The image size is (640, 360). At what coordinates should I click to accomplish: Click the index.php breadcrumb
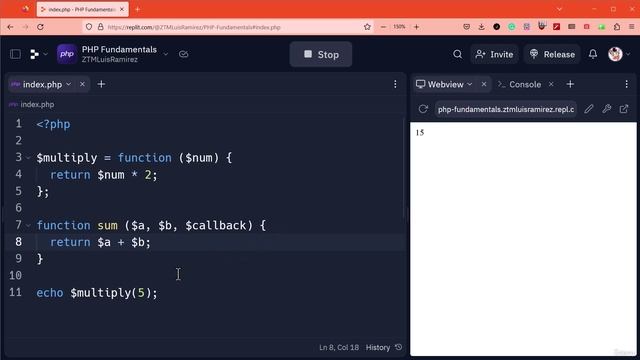coord(37,104)
